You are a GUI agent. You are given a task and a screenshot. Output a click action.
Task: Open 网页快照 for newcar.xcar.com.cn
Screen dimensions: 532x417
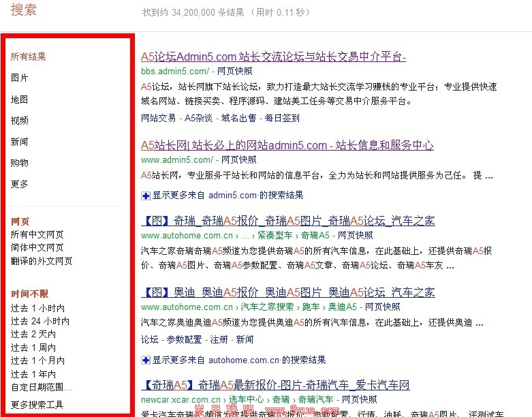point(359,400)
